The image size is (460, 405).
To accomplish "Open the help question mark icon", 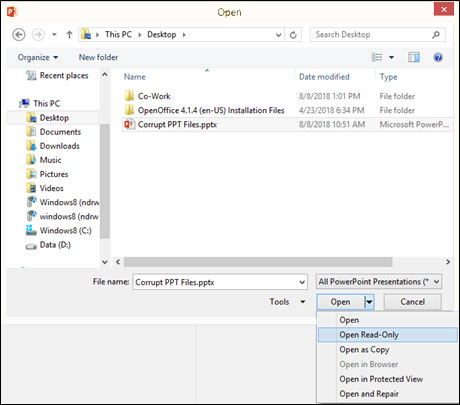I will pyautogui.click(x=438, y=57).
